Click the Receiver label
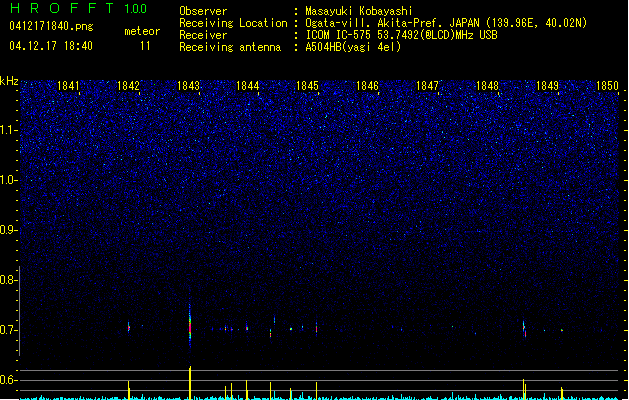 tap(203, 35)
